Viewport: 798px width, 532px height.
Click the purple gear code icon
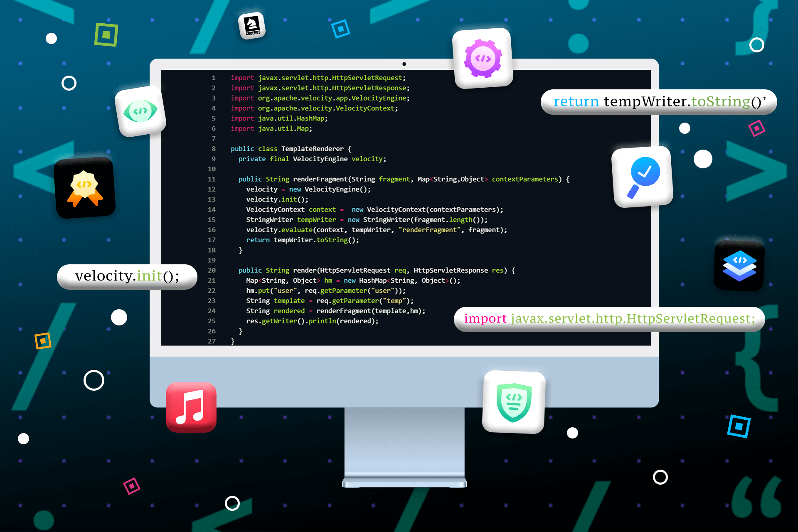click(x=483, y=59)
